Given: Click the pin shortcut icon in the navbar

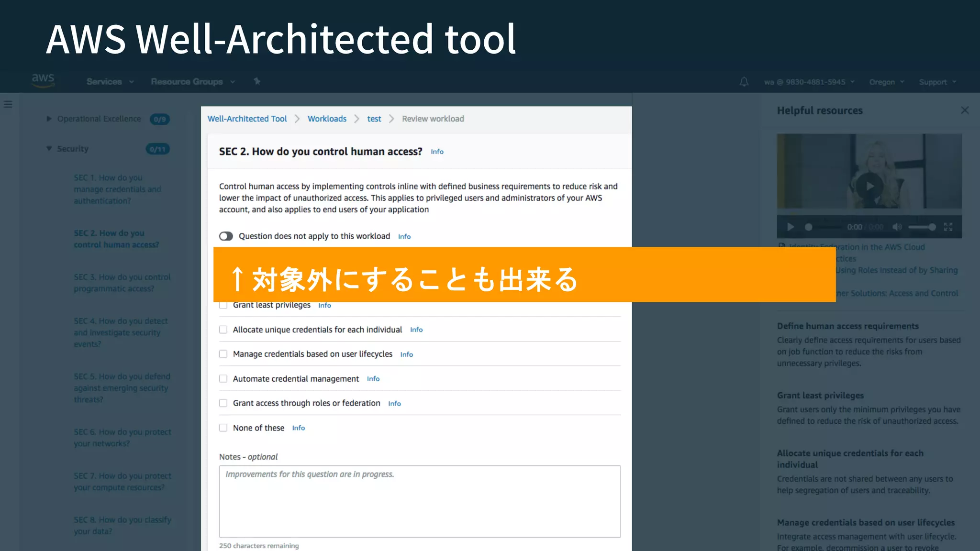Looking at the screenshot, I should (x=257, y=81).
